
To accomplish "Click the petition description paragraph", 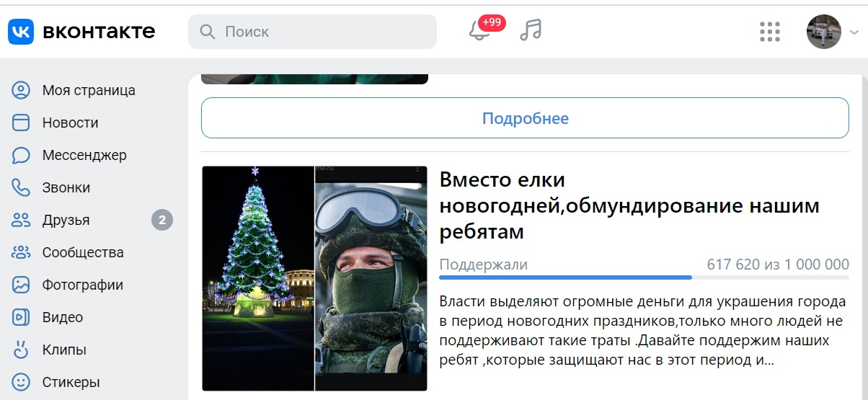I will [x=642, y=331].
